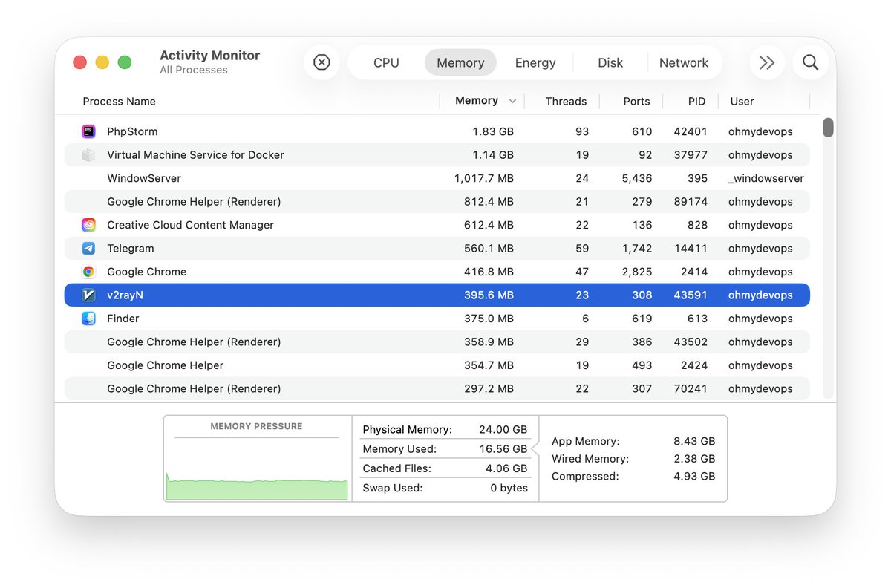Screen dimensions: 891x588
Task: Select Chrome Helper (Renderer) using 812.4 MB
Action: point(437,202)
